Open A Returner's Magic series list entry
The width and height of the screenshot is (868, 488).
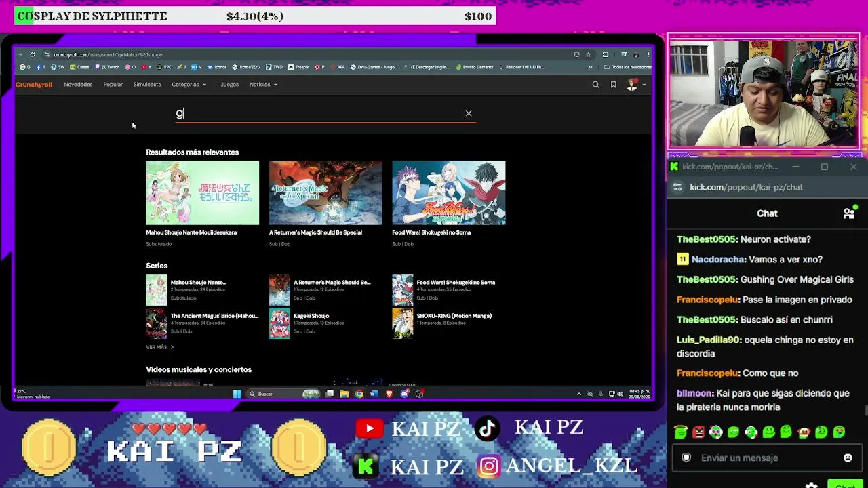pyautogui.click(x=325, y=289)
